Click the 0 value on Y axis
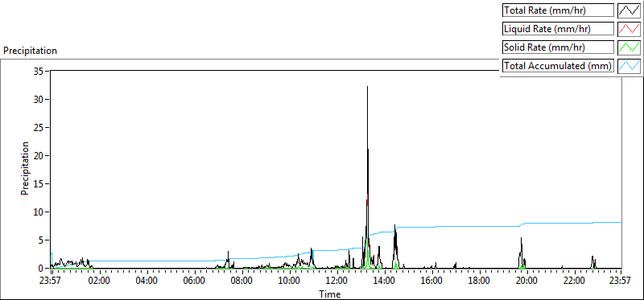 pos(42,268)
